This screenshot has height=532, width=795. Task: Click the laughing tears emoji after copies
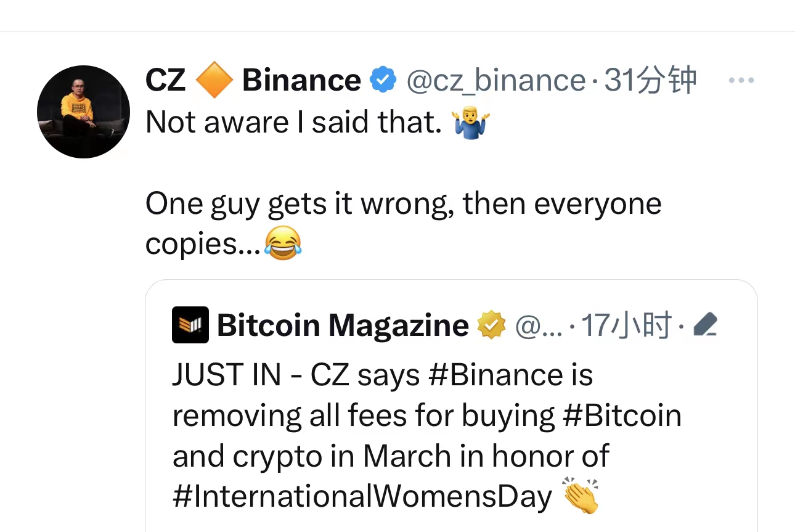click(283, 243)
